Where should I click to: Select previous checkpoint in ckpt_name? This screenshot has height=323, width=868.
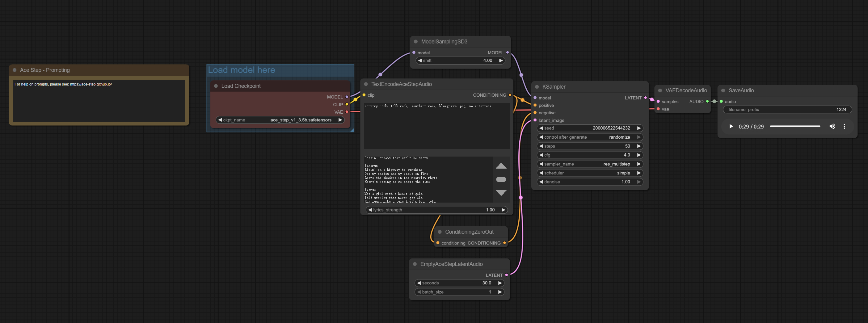[x=220, y=120]
